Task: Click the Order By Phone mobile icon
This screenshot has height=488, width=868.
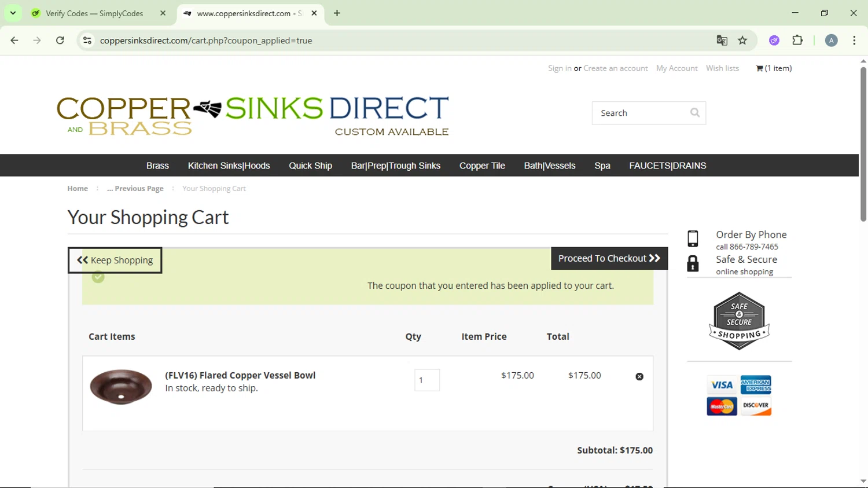Action: pos(693,239)
